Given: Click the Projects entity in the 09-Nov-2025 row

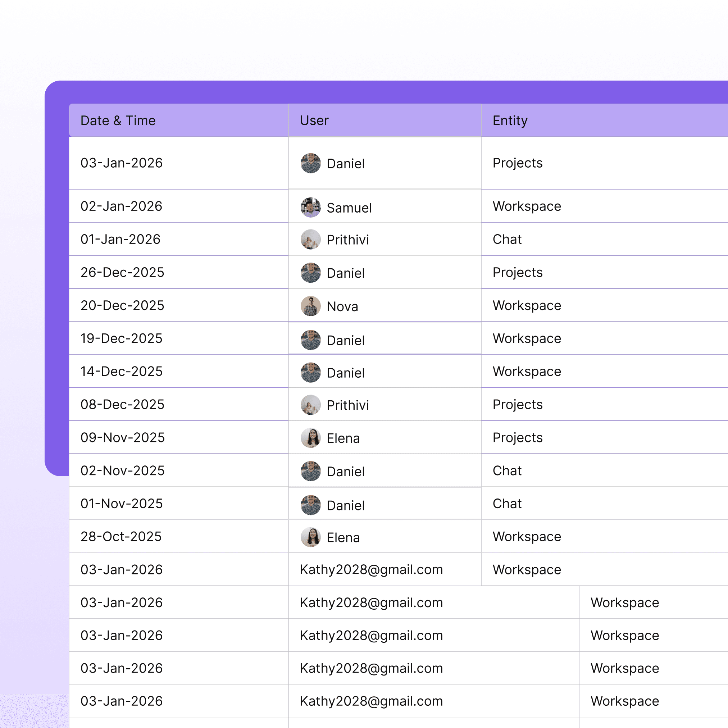Looking at the screenshot, I should click(x=517, y=437).
